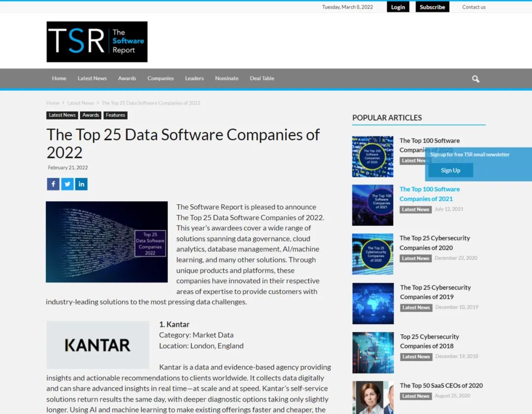
Task: View the Deal Table
Action: tap(262, 78)
